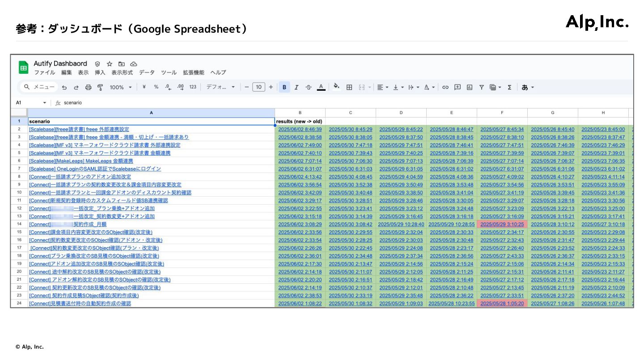Select the row 14 header
Viewport: 644px width, 362px height.
point(19,224)
